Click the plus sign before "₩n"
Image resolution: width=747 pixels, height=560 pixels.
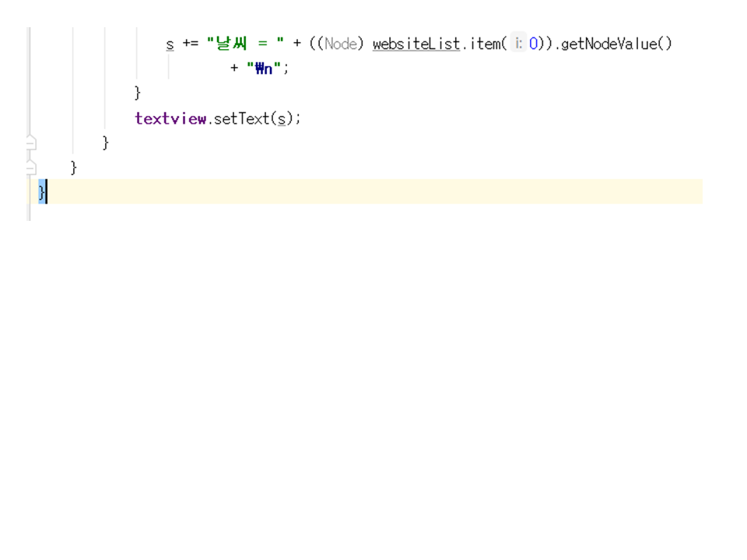234,68
